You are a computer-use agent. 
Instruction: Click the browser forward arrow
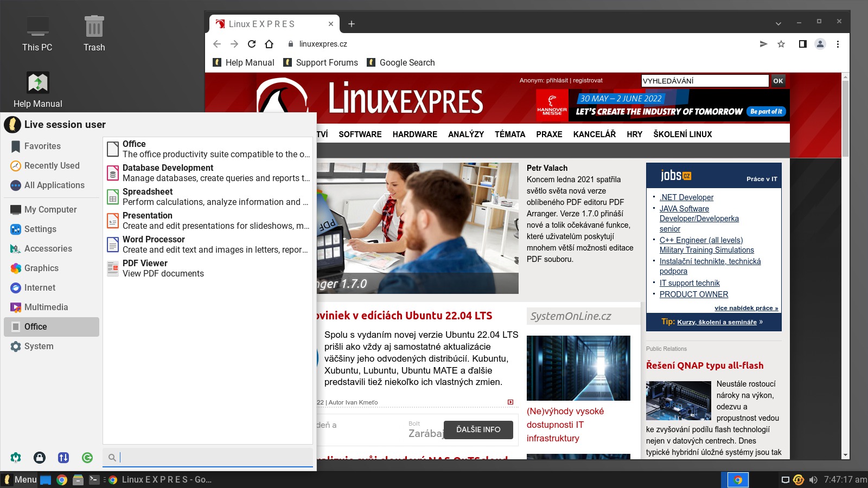point(234,44)
